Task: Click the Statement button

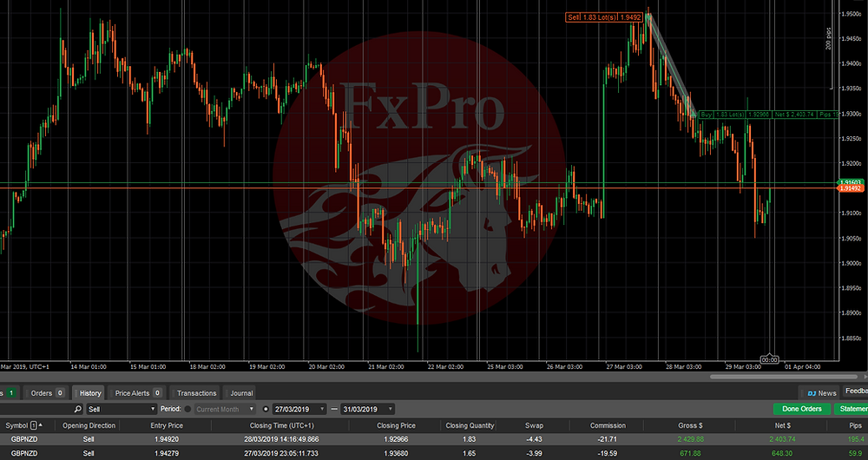Action: (851, 409)
